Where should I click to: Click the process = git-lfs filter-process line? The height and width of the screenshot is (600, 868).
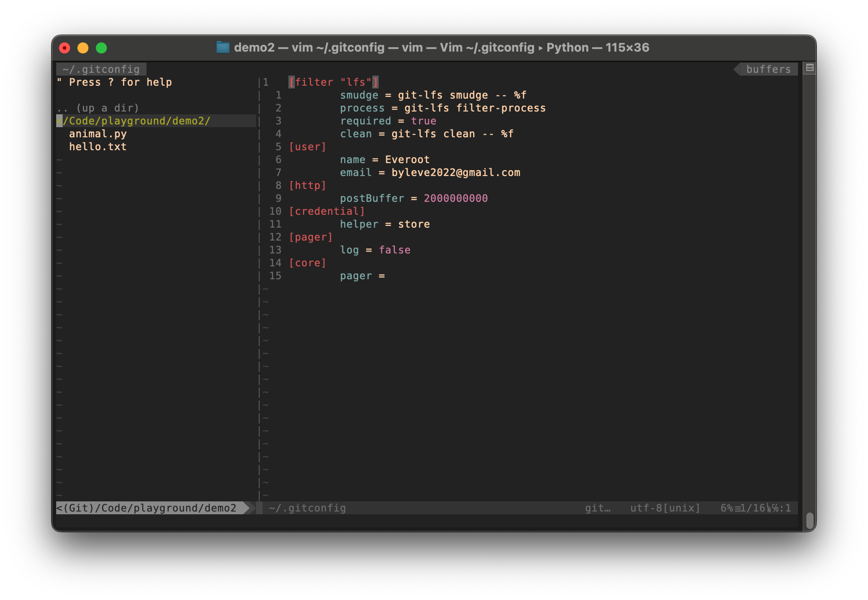443,108
